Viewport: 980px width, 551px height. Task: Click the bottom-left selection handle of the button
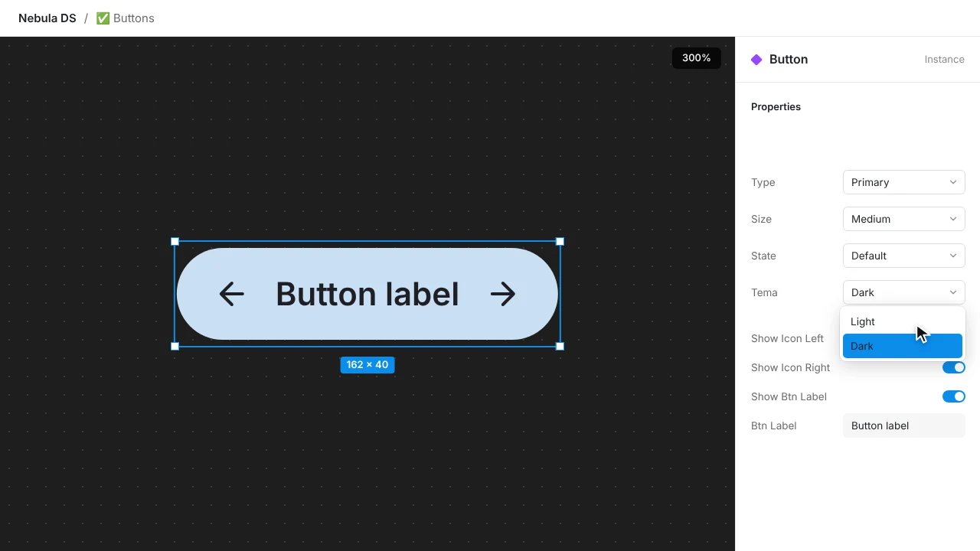[175, 347]
